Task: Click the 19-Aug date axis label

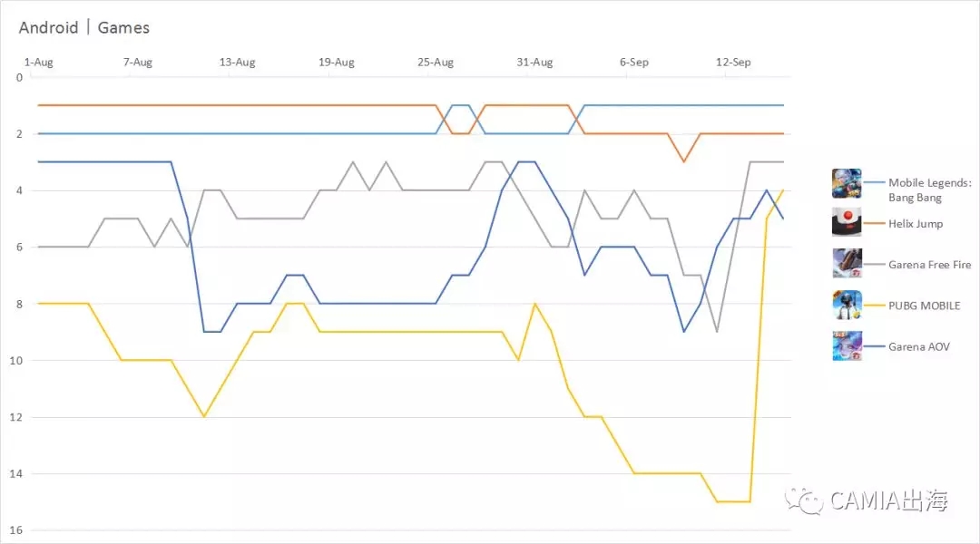Action: [337, 63]
